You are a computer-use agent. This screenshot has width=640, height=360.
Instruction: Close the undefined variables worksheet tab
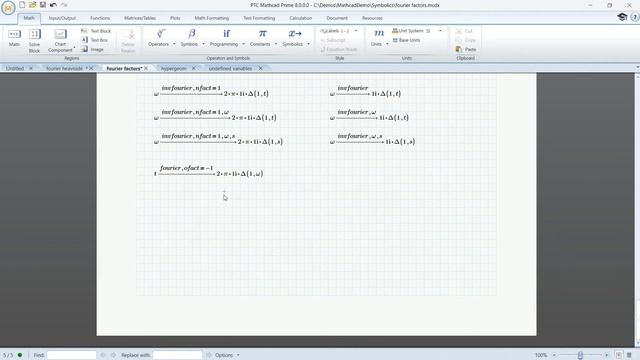pyautogui.click(x=260, y=68)
